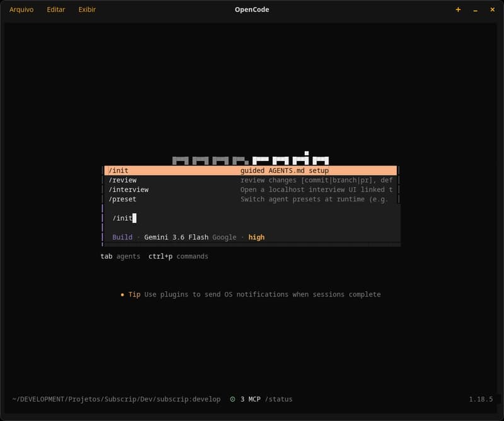Click the ctrl+p commands hint
Screen dimensions: 504x421
(x=178, y=256)
